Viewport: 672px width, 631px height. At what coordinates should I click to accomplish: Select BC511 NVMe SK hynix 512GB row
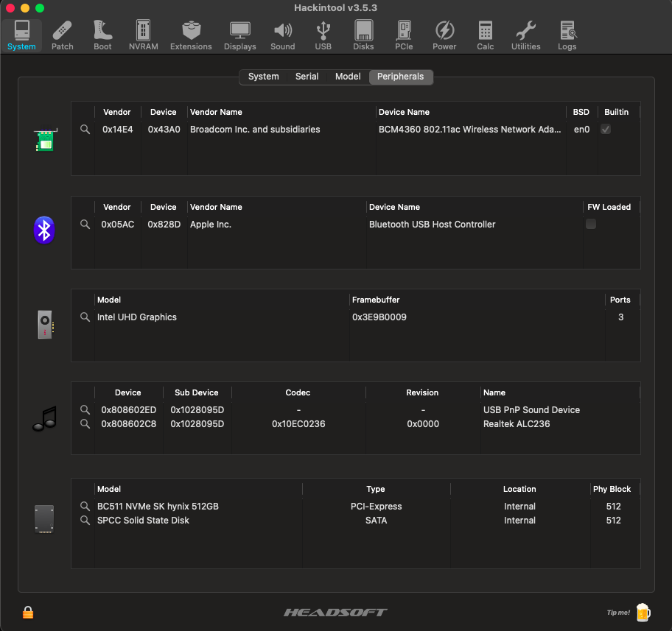tap(356, 506)
